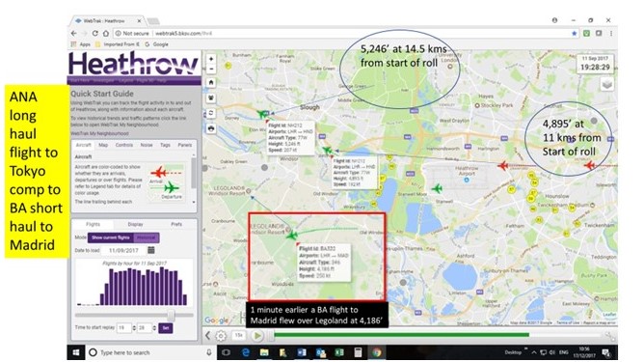The height and width of the screenshot is (362, 644).
Task: Zoom out the map with minus button
Action: point(211,70)
